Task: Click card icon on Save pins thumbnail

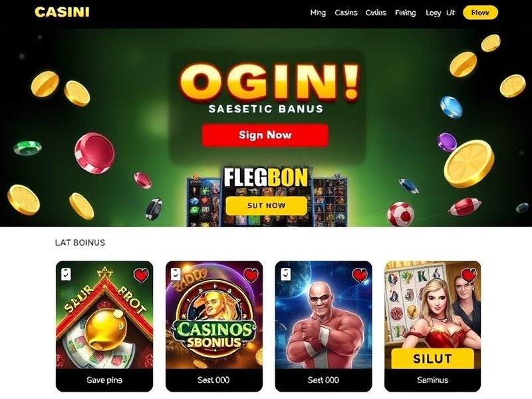Action: (66, 274)
